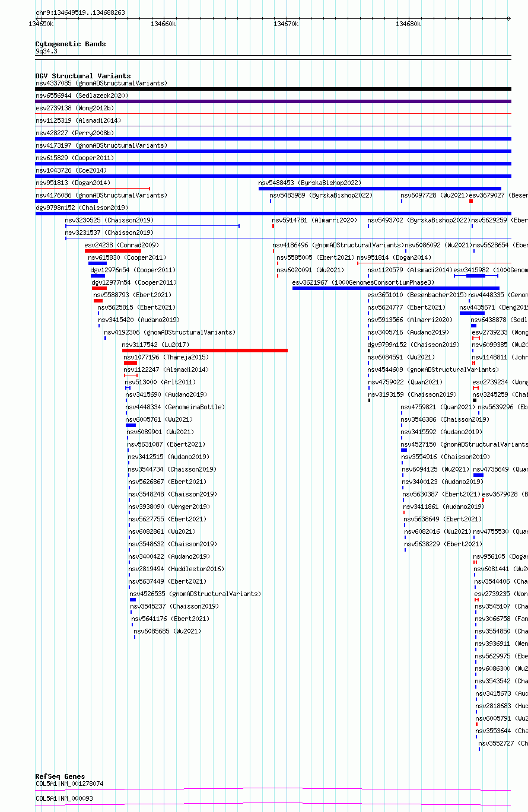The height and width of the screenshot is (812, 528).
Task: Select nsv6085685 (Wu2021) variant
Action: [167, 631]
